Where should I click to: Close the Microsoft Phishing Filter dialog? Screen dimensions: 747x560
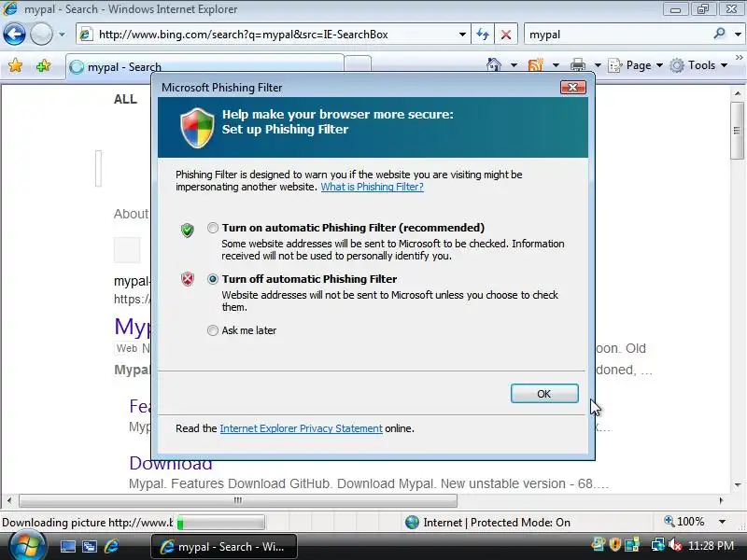point(573,87)
